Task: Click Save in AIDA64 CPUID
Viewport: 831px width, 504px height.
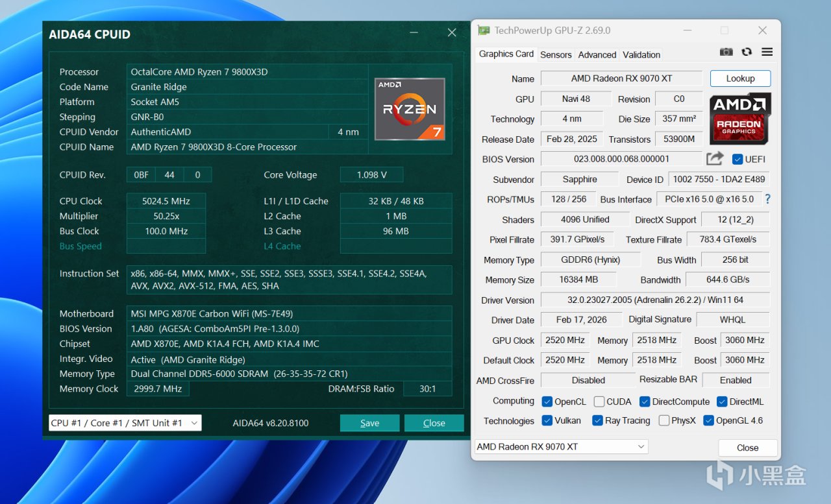Action: pyautogui.click(x=369, y=423)
